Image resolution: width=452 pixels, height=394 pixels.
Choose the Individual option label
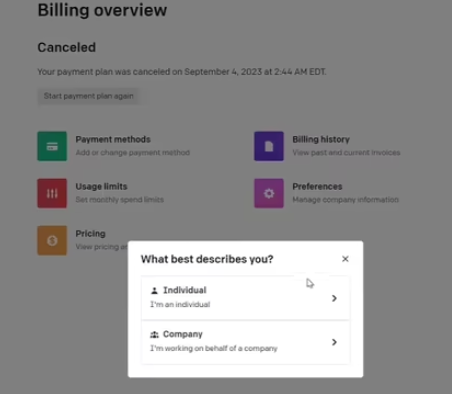pyautogui.click(x=185, y=290)
